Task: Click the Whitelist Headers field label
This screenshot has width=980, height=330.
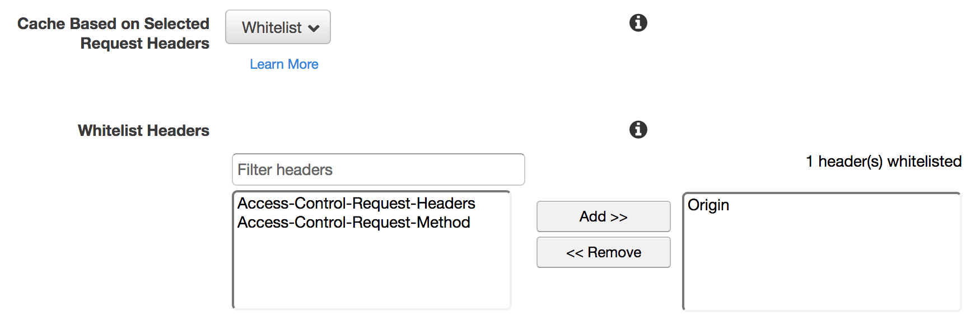Action: point(143,130)
